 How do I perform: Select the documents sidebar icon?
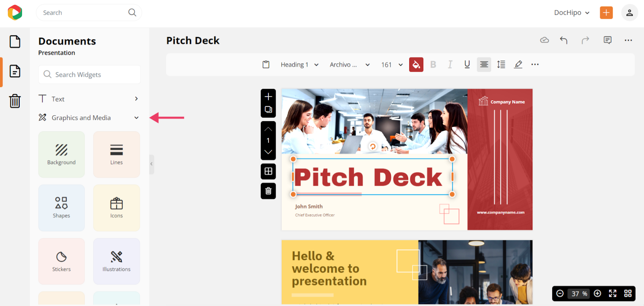pyautogui.click(x=15, y=71)
